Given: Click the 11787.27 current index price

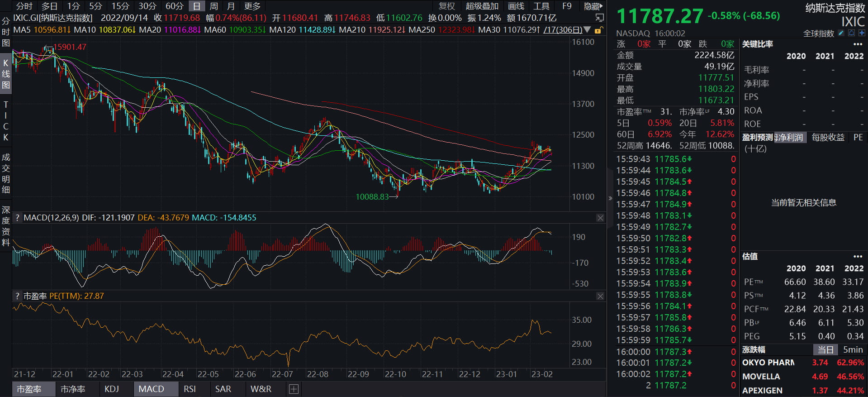Looking at the screenshot, I should pos(660,16).
